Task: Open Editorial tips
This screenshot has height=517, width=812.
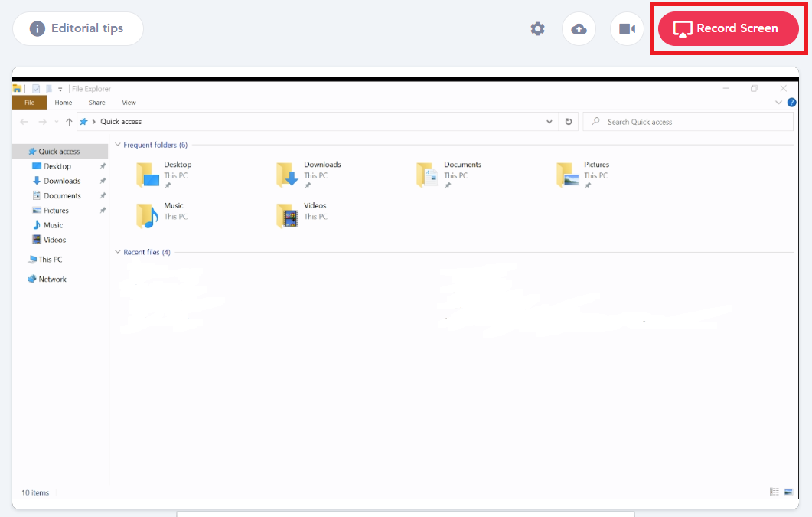Action: click(77, 28)
